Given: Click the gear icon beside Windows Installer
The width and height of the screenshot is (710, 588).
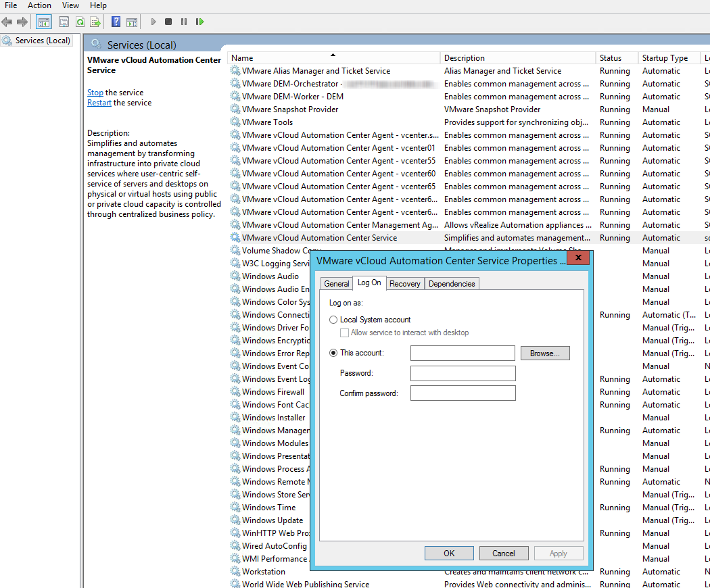Looking at the screenshot, I should point(235,418).
